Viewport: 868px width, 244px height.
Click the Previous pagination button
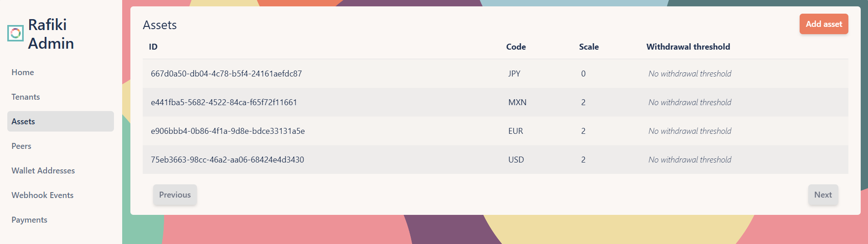click(175, 195)
